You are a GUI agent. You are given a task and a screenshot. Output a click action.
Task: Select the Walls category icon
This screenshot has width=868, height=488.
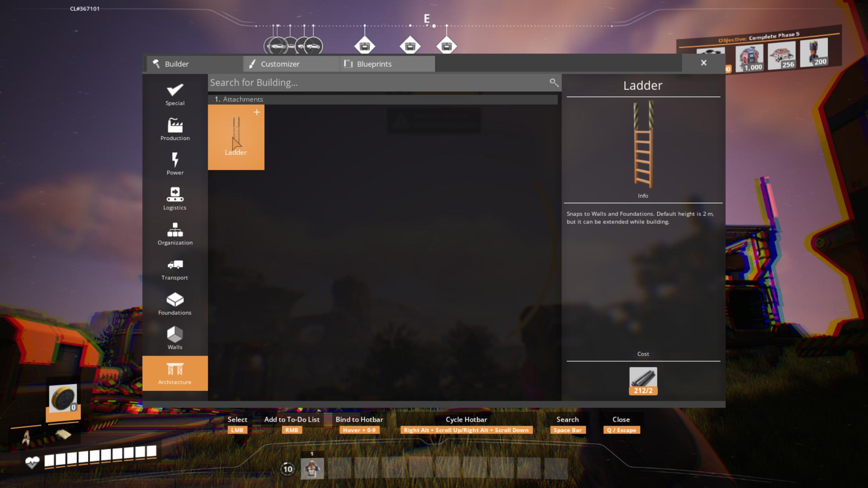(175, 336)
